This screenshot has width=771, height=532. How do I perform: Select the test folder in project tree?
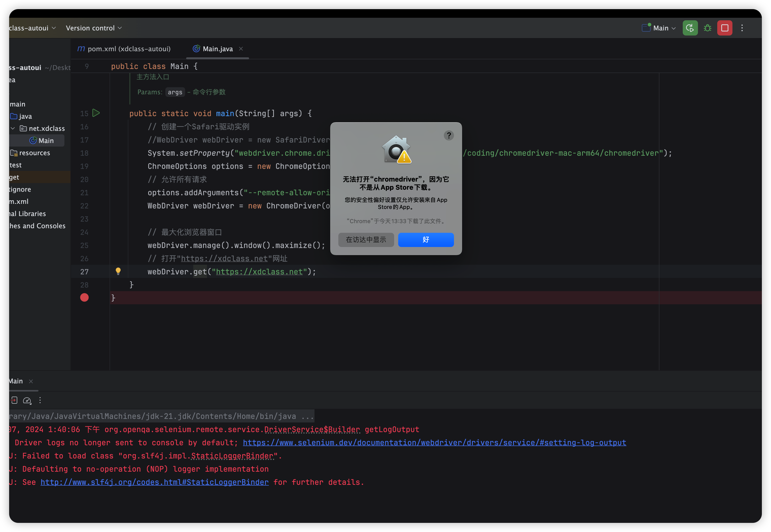tap(15, 165)
